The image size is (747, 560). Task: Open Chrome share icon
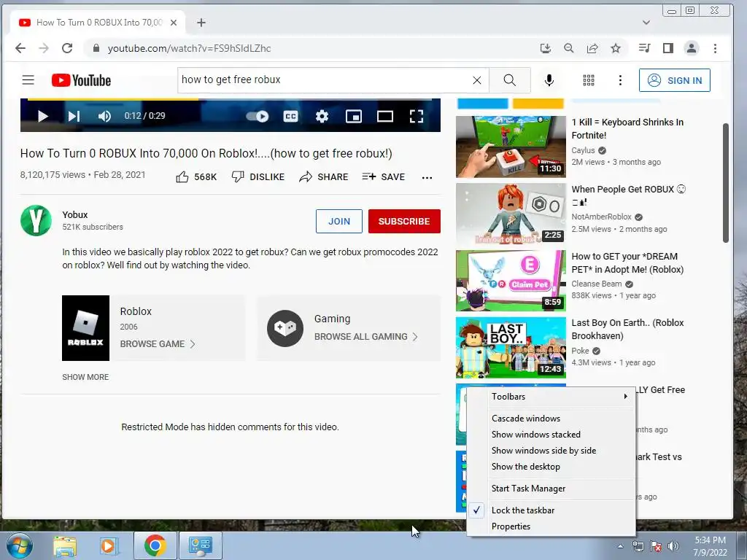point(592,48)
